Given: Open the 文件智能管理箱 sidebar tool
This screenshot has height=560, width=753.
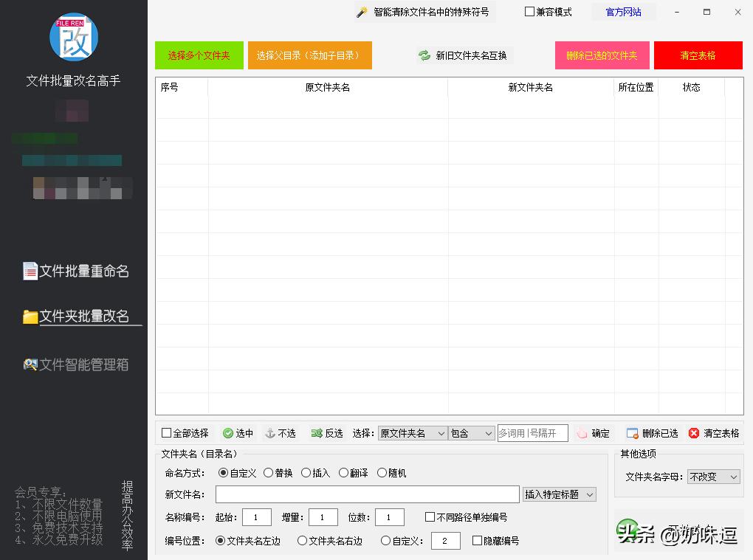Looking at the screenshot, I should (x=78, y=364).
